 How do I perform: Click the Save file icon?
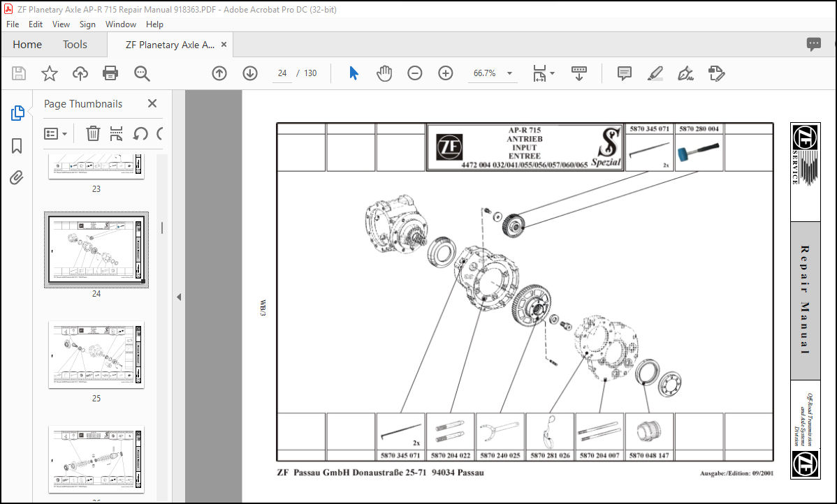click(19, 73)
